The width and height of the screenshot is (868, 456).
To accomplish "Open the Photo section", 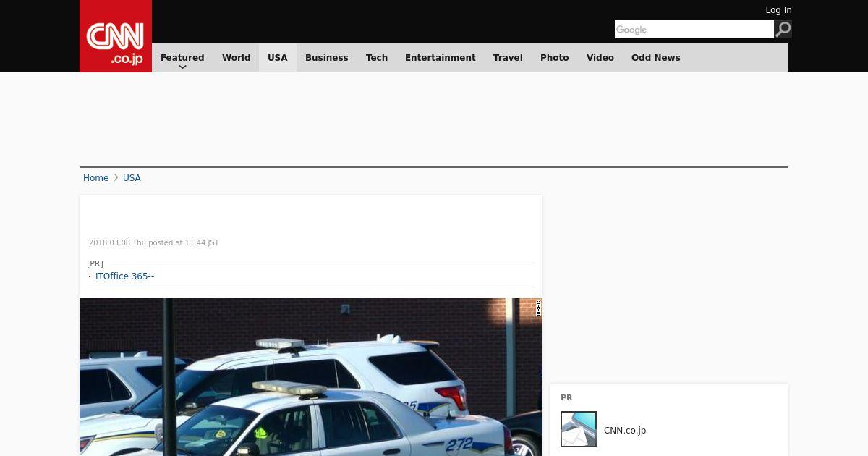I will click(x=555, y=58).
